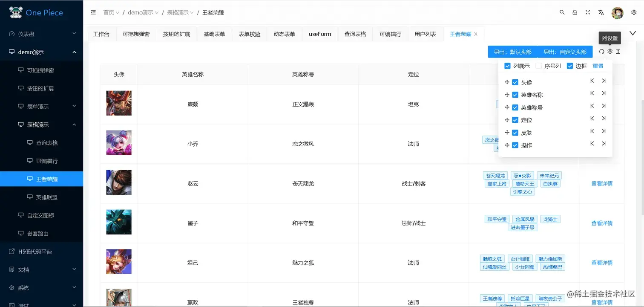Image resolution: width=644 pixels, height=307 pixels.
Task: Click the lock screen icon
Action: (575, 12)
